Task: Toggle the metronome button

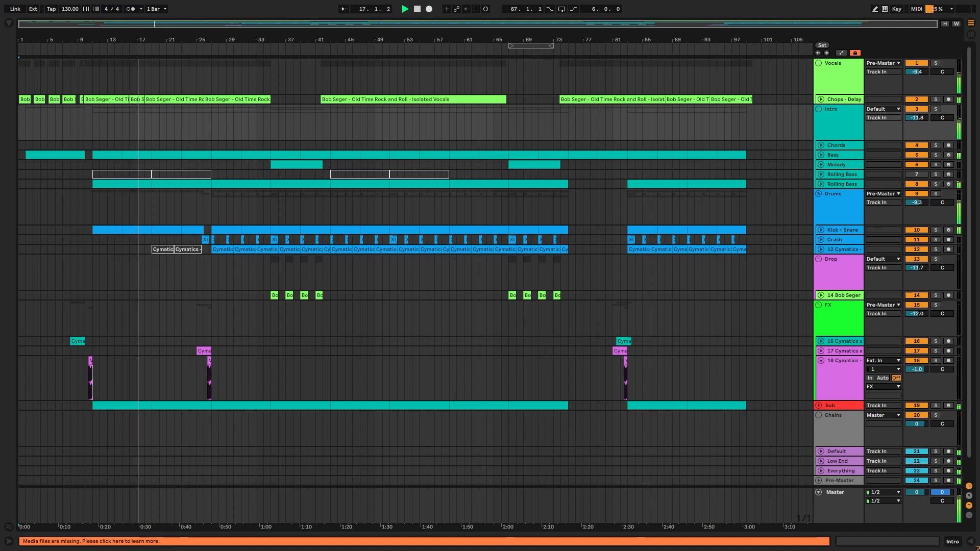Action: [131, 9]
